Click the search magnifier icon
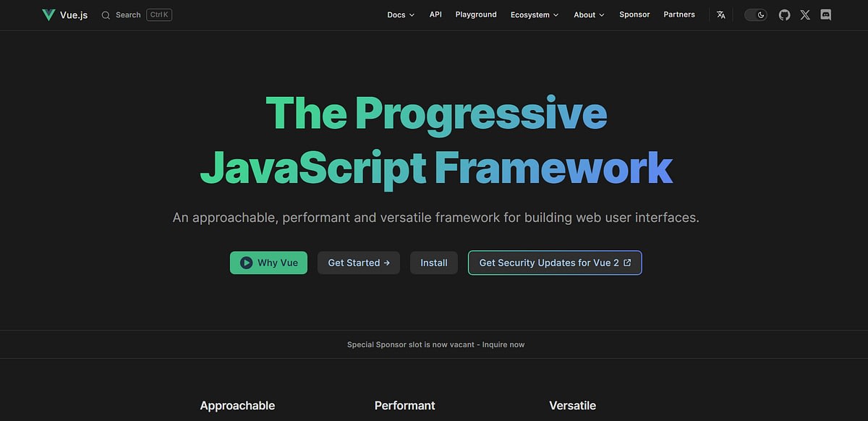The height and width of the screenshot is (421, 868). [105, 14]
